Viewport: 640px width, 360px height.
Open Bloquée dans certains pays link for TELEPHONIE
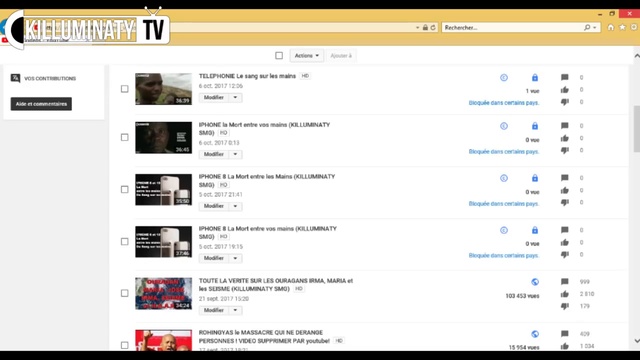(504, 103)
